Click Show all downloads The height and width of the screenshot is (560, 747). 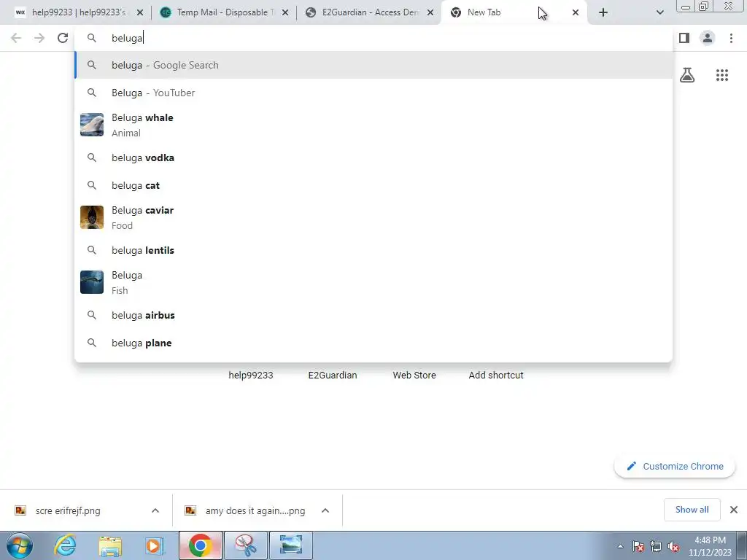coord(692,510)
